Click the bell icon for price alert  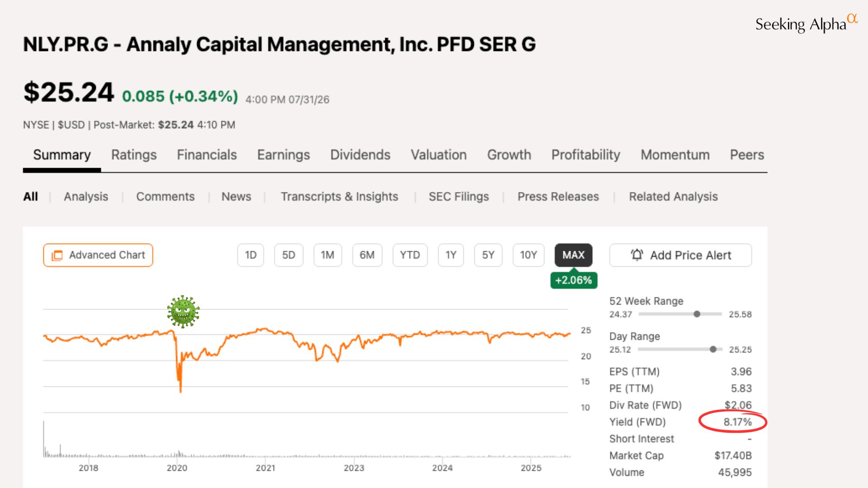click(637, 255)
